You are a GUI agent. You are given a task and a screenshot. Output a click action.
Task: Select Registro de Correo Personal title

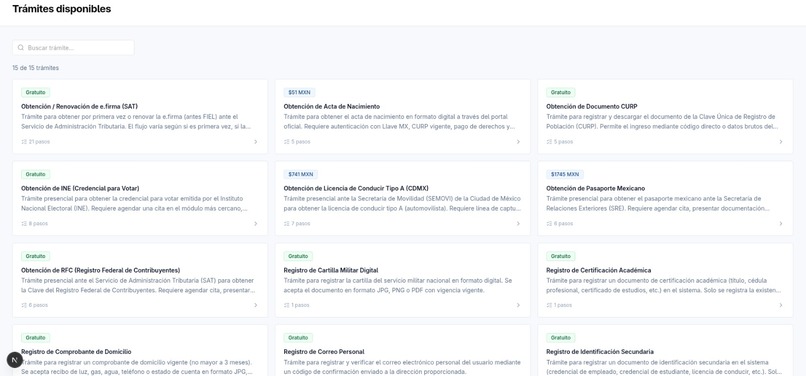pos(324,352)
